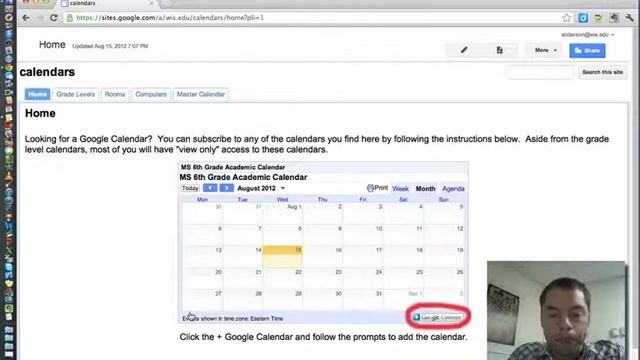Create a new page with page icon
The height and width of the screenshot is (360, 640).
point(500,50)
